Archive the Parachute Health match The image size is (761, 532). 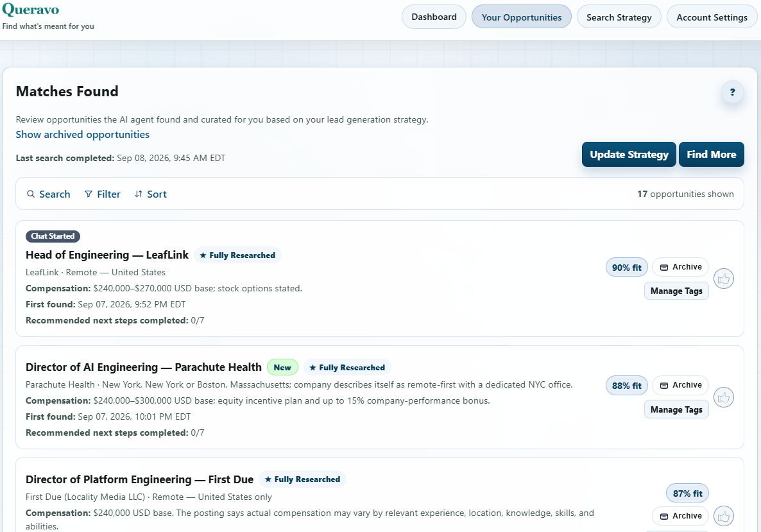pyautogui.click(x=680, y=385)
